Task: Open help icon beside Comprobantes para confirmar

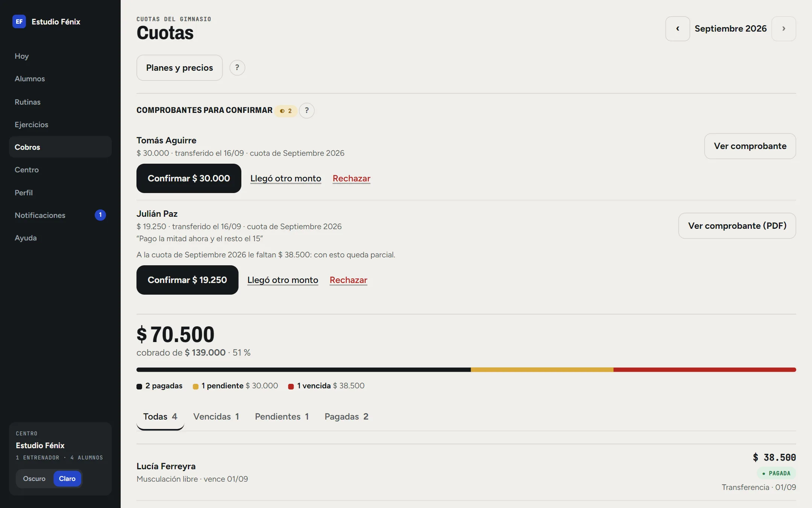Action: (307, 111)
